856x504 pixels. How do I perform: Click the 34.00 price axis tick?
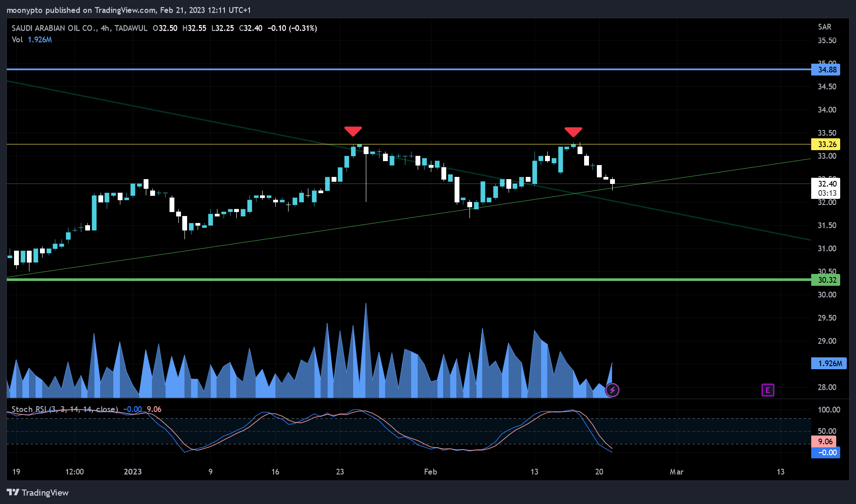coord(827,110)
